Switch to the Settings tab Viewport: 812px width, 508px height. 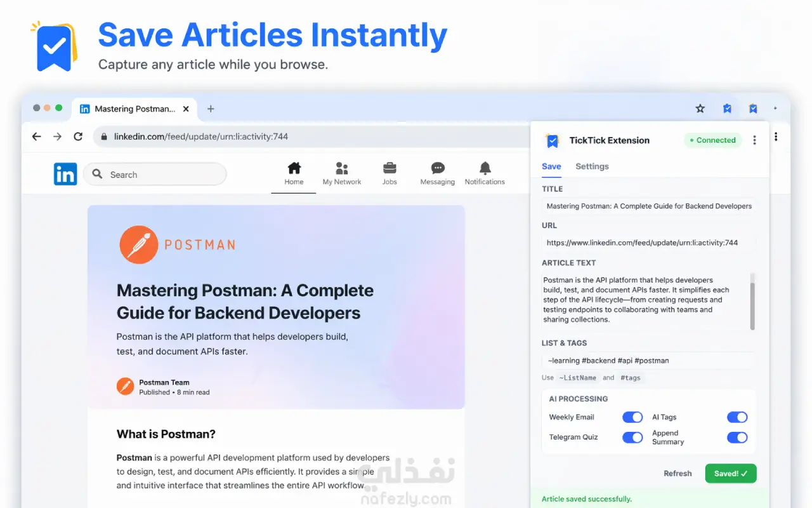[592, 166]
